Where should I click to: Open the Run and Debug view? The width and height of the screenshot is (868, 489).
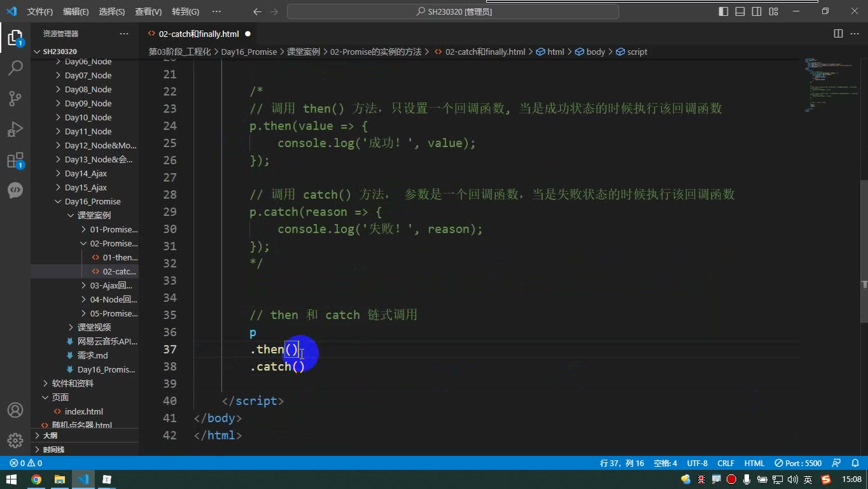click(x=15, y=129)
